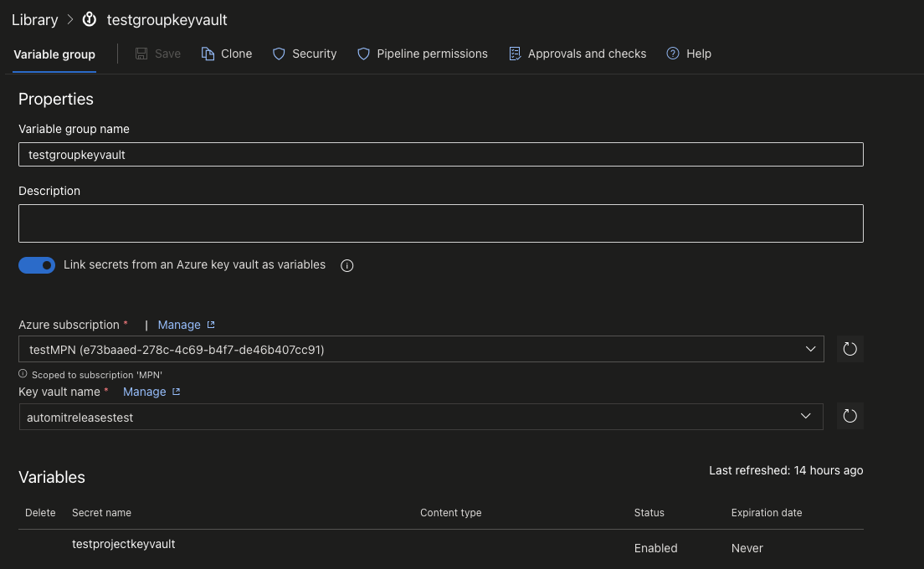The height and width of the screenshot is (569, 924).
Task: Click into the Description text box
Action: tap(440, 223)
